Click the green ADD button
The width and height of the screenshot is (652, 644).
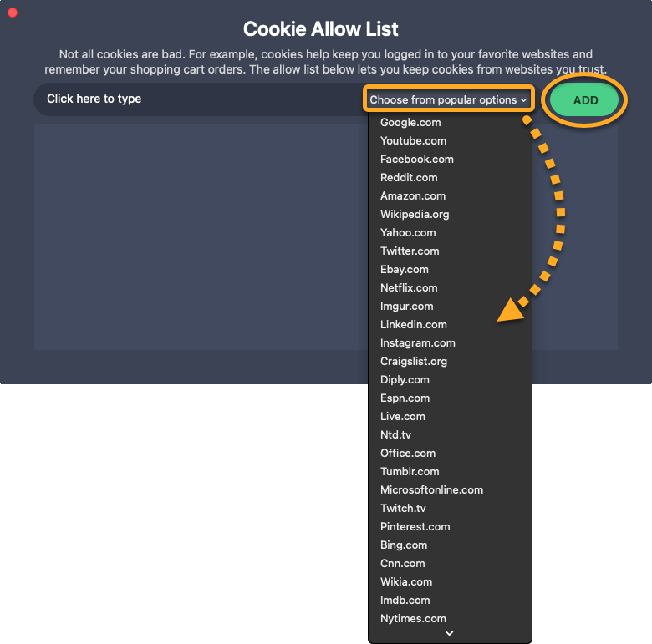point(585,100)
